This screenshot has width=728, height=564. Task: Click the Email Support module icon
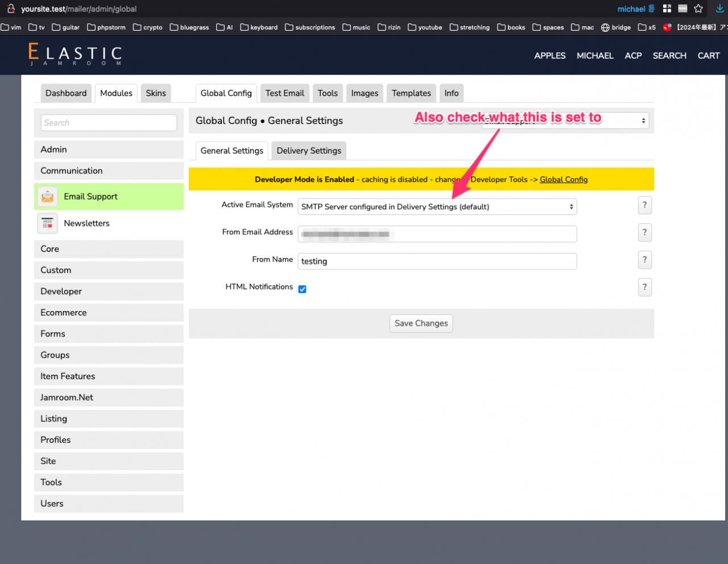pos(48,197)
